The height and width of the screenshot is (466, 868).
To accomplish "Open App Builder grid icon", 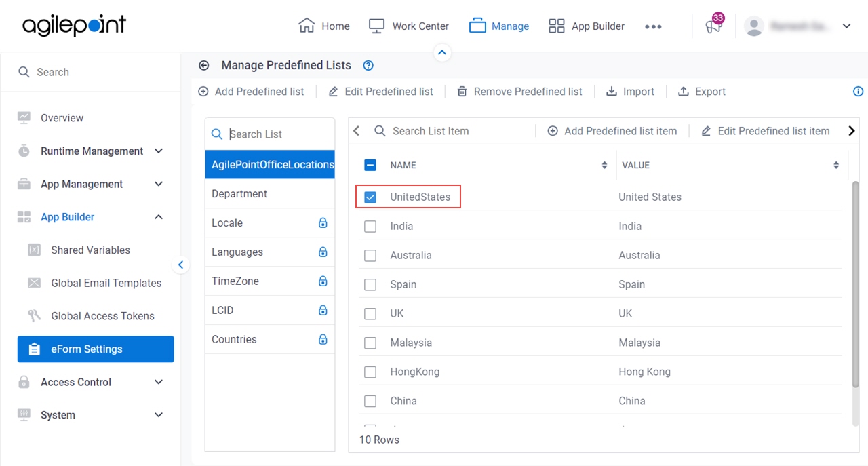I will click(x=556, y=26).
